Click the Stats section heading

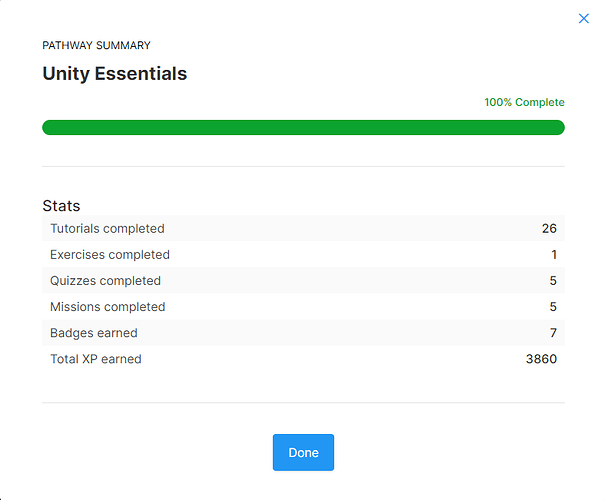tap(61, 206)
